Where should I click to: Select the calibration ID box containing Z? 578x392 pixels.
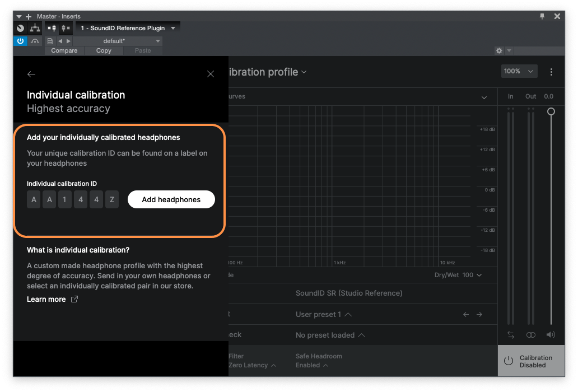[112, 199]
